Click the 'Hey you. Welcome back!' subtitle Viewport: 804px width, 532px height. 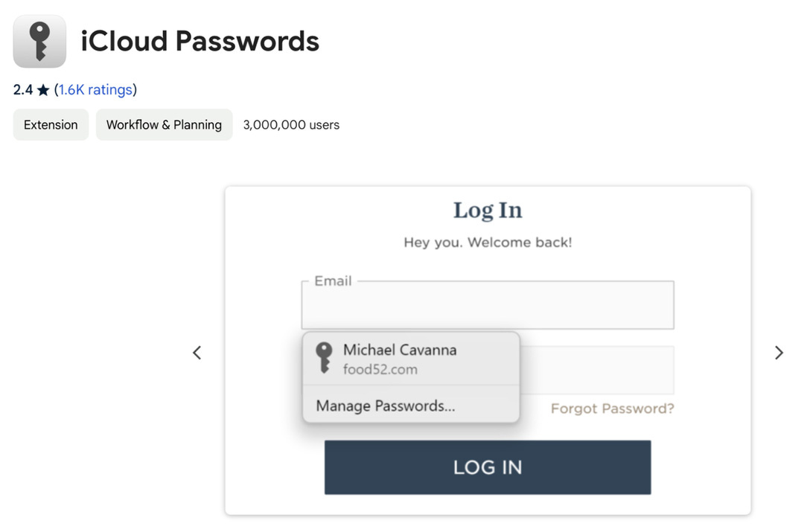tap(488, 243)
